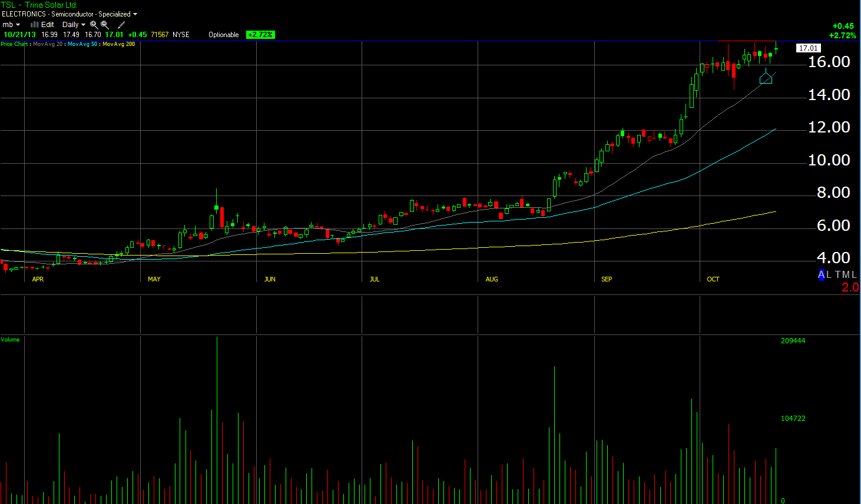Click the bar chart icon beside Edit
The width and height of the screenshot is (861, 504).
(x=35, y=25)
